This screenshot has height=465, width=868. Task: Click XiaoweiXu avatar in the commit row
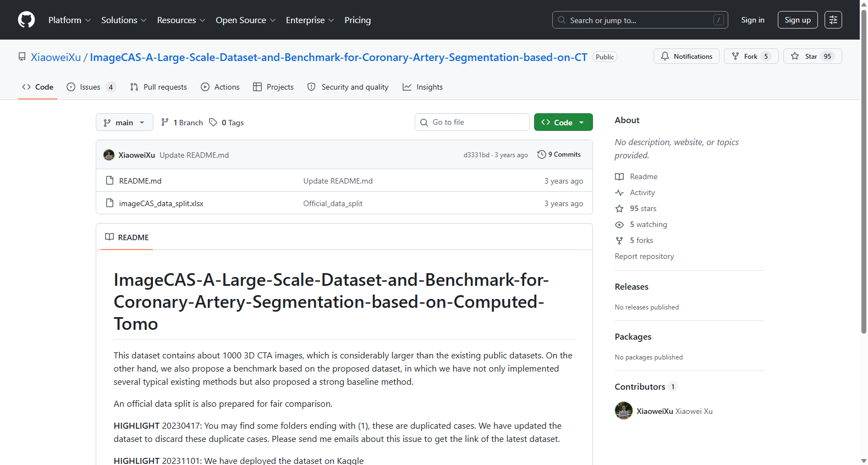(109, 155)
